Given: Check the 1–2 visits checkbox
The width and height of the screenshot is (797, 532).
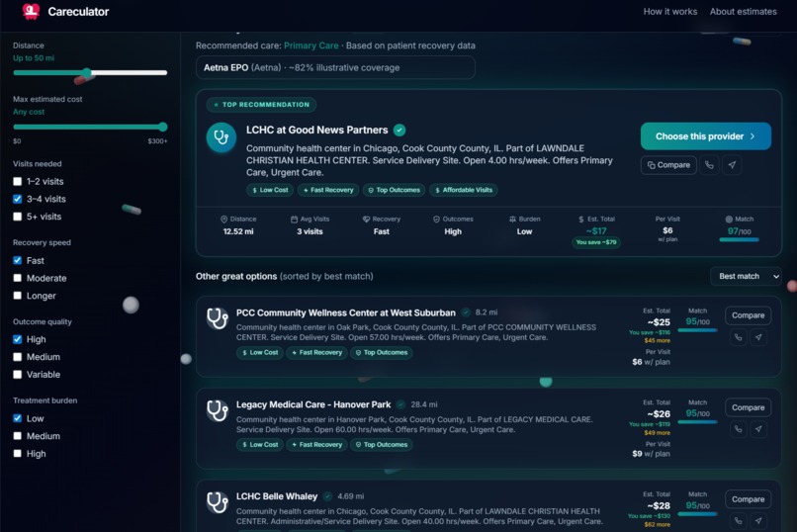Looking at the screenshot, I should point(17,181).
